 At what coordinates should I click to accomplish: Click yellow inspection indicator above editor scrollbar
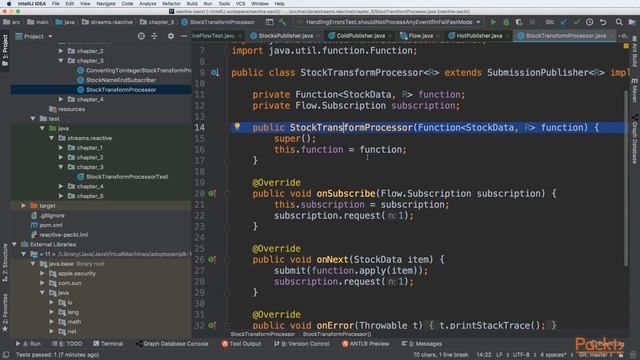(x=626, y=46)
